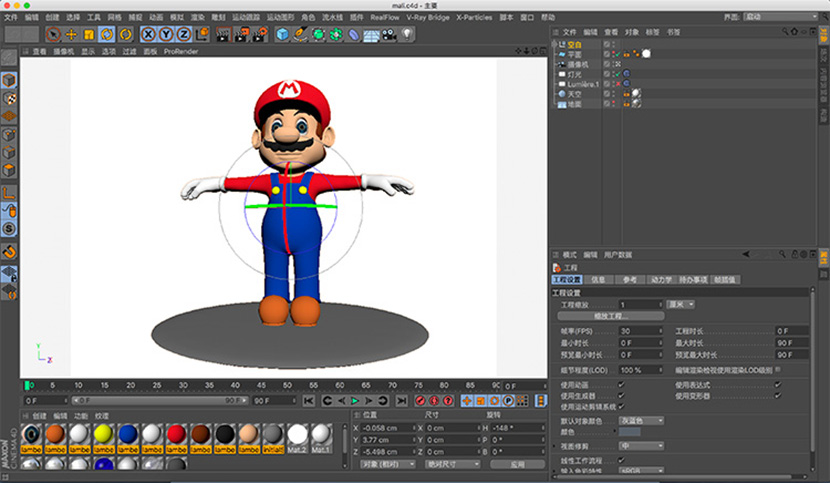
Task: Open the 视图修剪 dropdown
Action: pyautogui.click(x=641, y=446)
